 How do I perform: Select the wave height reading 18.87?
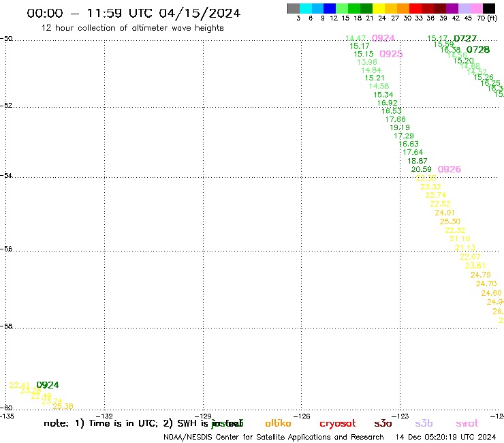(x=418, y=161)
